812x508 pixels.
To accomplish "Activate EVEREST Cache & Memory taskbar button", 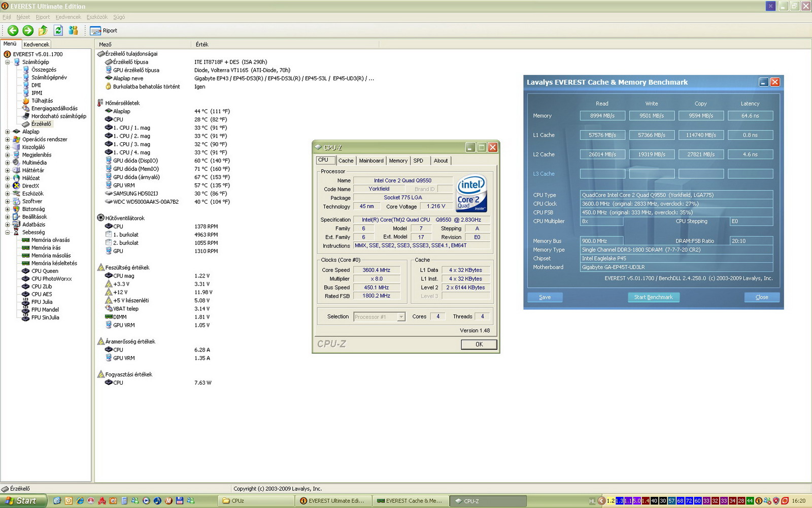I will 411,501.
